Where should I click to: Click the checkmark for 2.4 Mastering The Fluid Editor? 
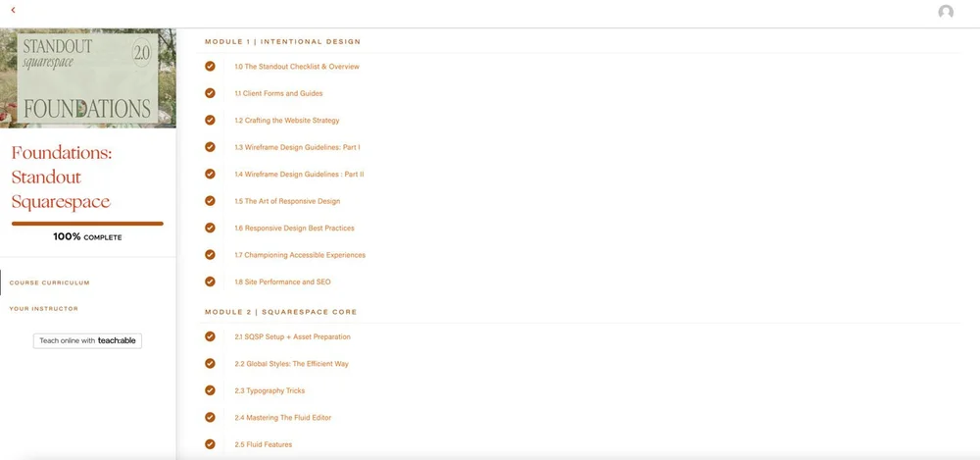(210, 418)
